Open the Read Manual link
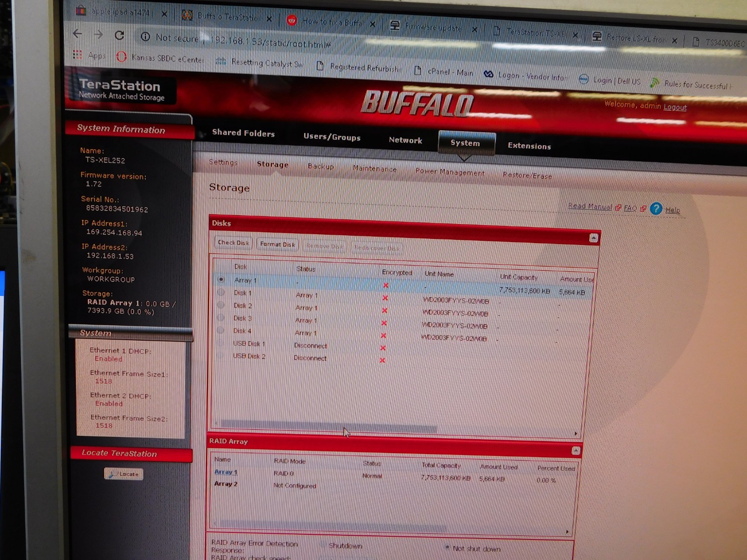Screen dimensions: 747x560 (x=590, y=206)
